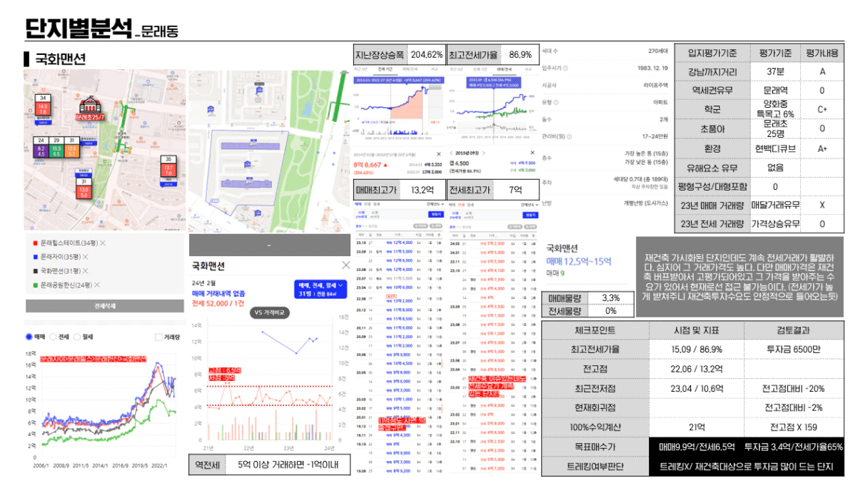Click the 전세최고가 7억 value
Screen dimensions: 868x488
(515, 190)
